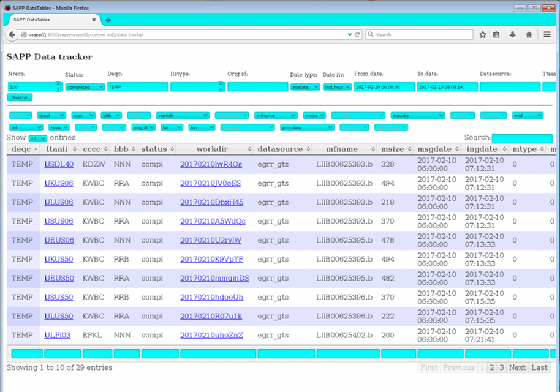This screenshot has height=392, width=560.
Task: Expand the Date type ingdate dropdown
Action: tap(305, 87)
